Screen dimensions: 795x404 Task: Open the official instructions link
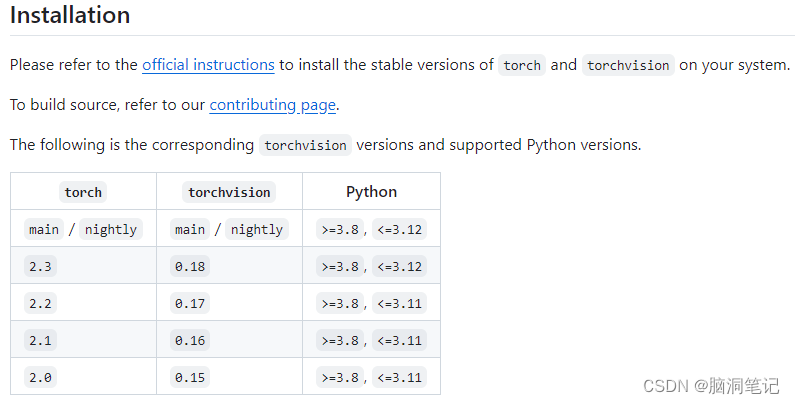(208, 65)
